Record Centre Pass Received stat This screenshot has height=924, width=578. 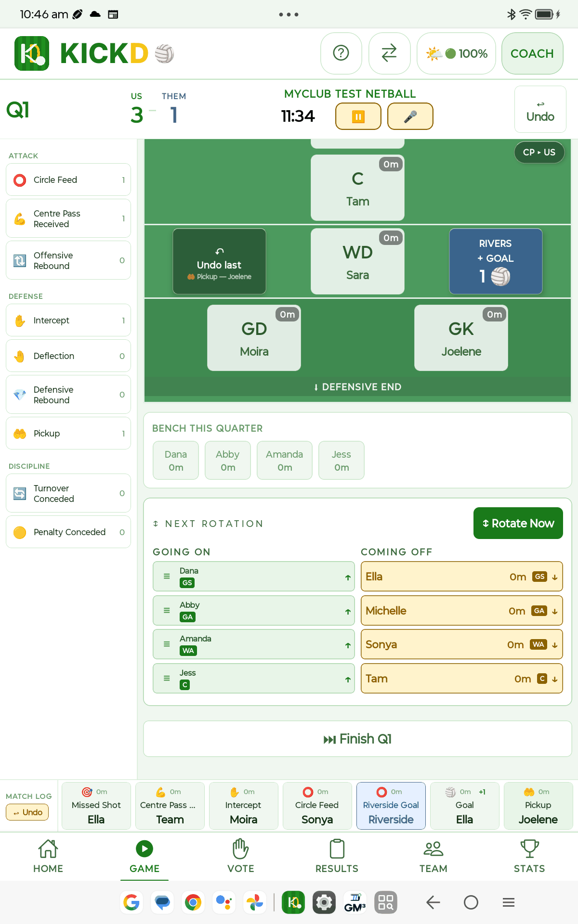click(x=68, y=218)
